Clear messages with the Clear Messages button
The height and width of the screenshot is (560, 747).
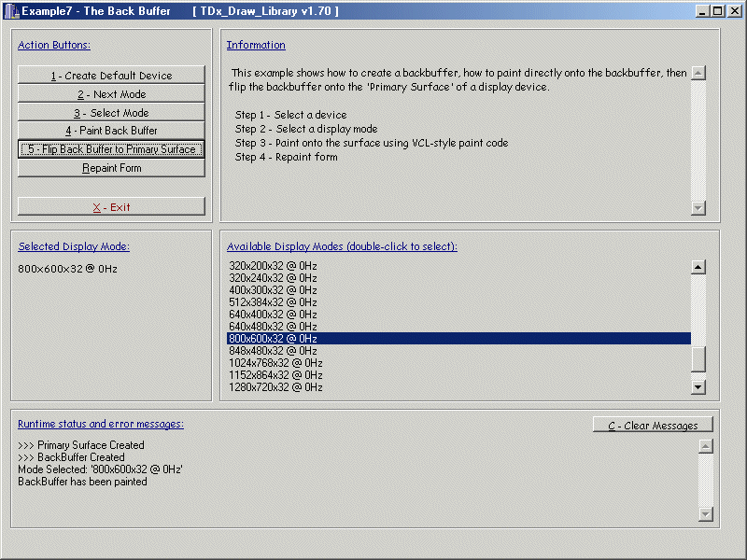point(653,426)
